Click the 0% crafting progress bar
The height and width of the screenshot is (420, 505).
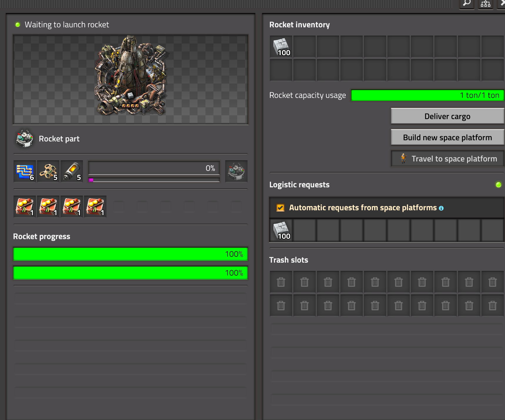click(154, 168)
